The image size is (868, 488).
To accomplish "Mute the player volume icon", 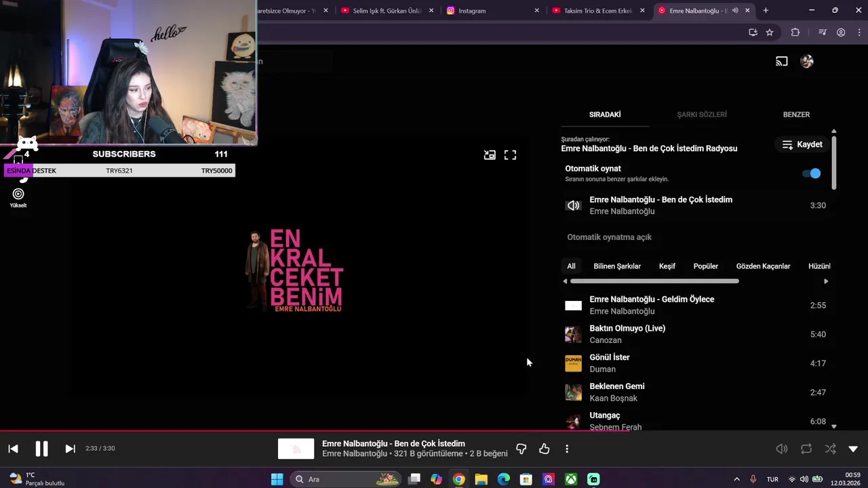I will [x=782, y=449].
